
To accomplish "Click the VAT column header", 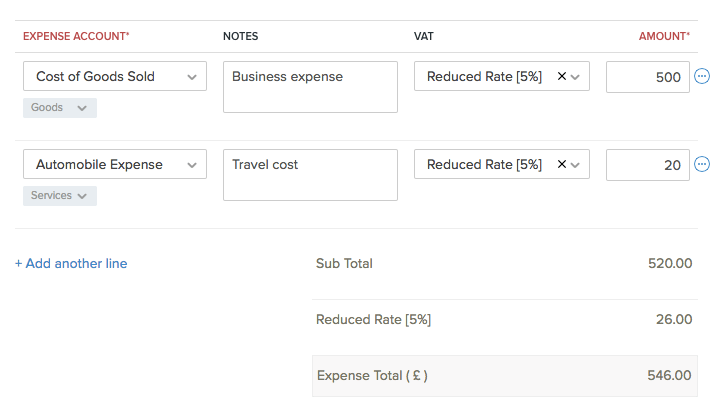I will coord(424,36).
